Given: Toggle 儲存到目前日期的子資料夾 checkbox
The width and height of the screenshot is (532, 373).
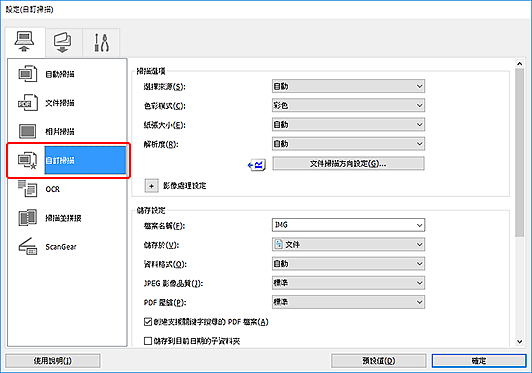Looking at the screenshot, I should (148, 341).
